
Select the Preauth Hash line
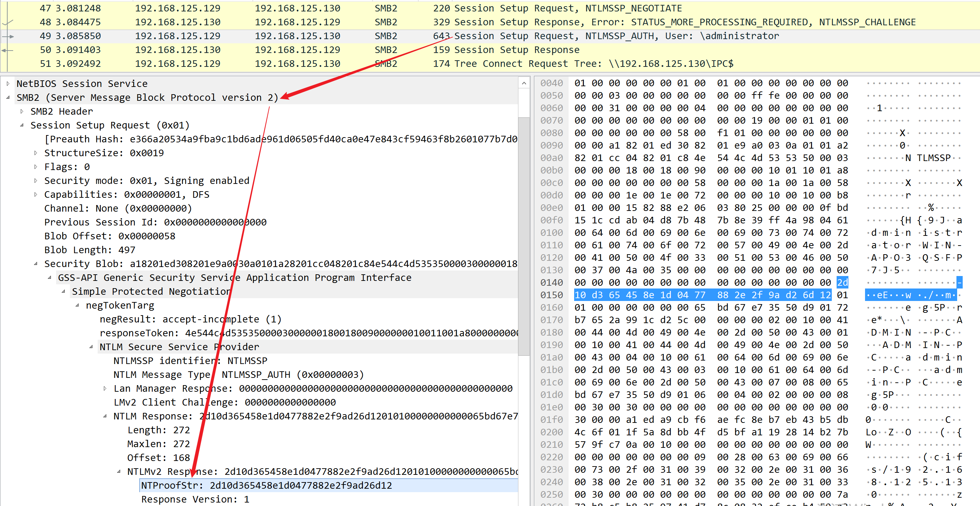coord(281,139)
